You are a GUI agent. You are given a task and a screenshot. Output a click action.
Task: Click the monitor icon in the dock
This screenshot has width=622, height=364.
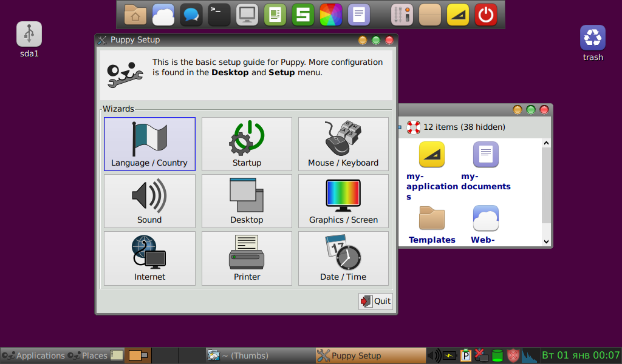[247, 15]
